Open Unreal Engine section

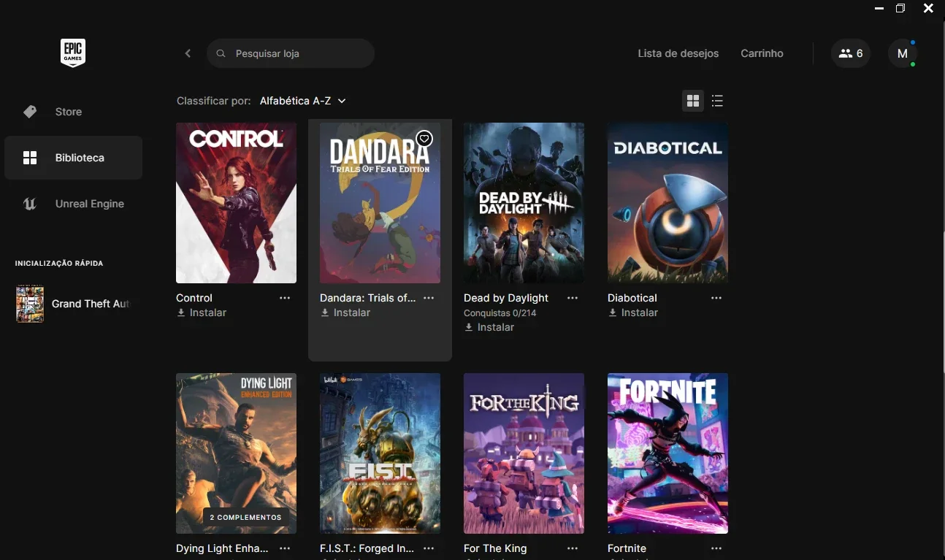coord(73,204)
